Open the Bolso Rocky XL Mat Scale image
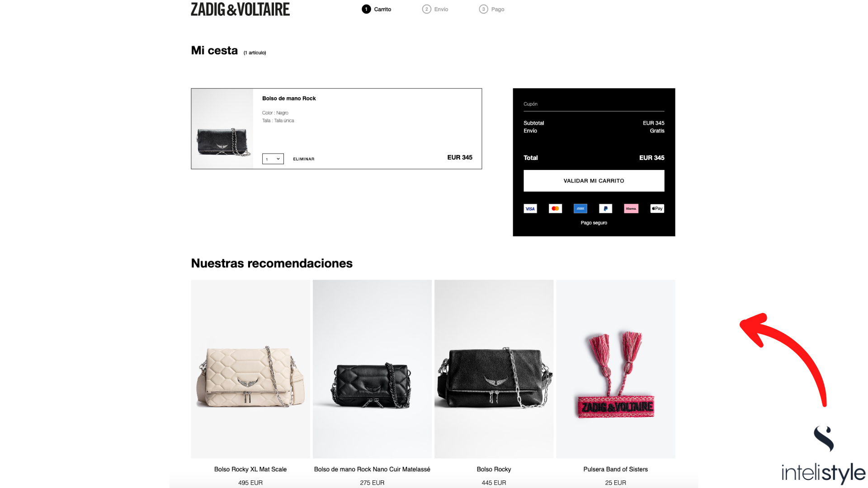The height and width of the screenshot is (488, 868). point(250,369)
